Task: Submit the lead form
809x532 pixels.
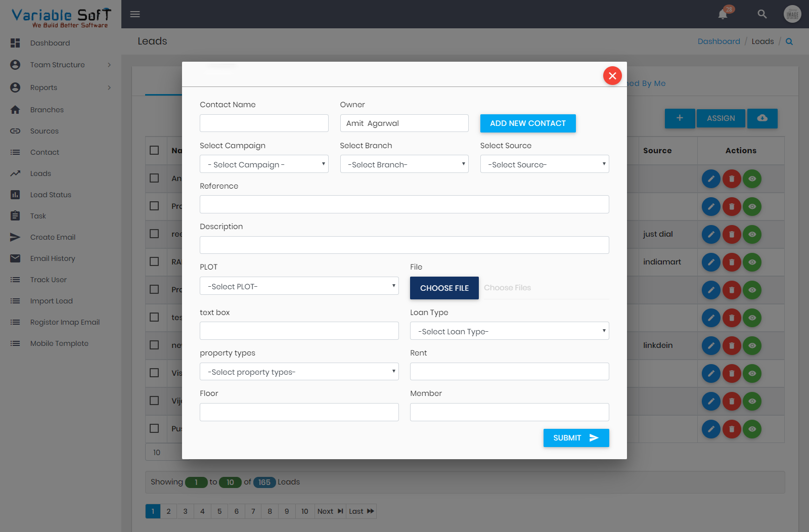Action: tap(576, 437)
